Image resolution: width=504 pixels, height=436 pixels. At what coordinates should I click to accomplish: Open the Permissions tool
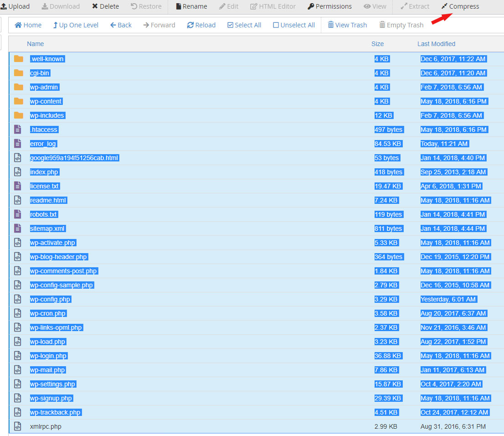click(329, 6)
